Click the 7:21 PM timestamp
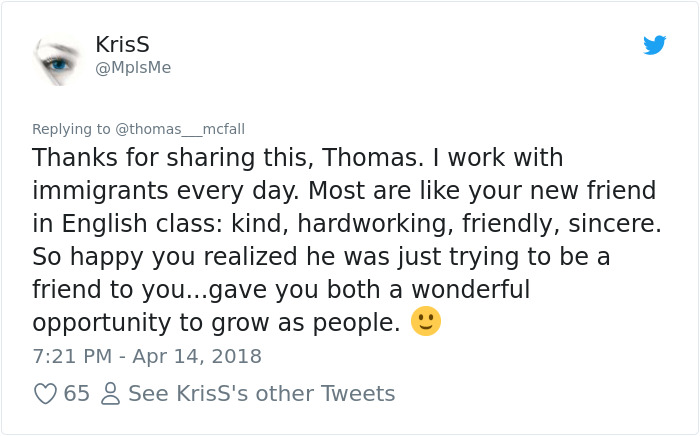 click(74, 356)
